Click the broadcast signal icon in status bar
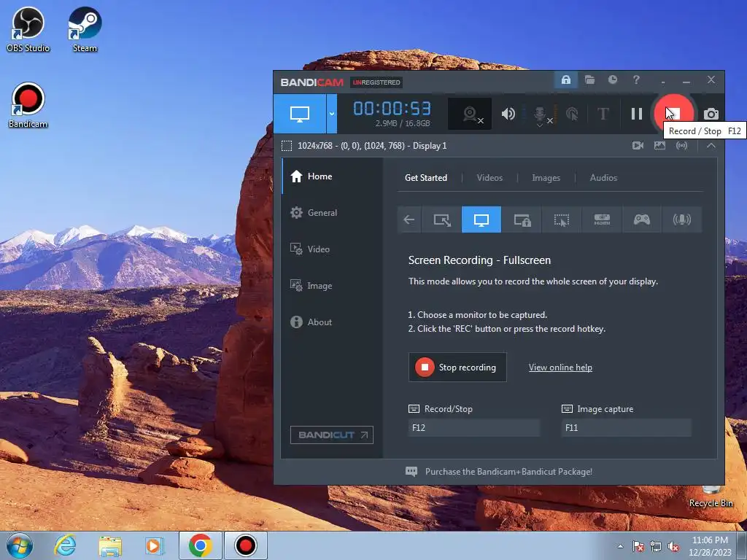This screenshot has width=747, height=560. coord(682,146)
